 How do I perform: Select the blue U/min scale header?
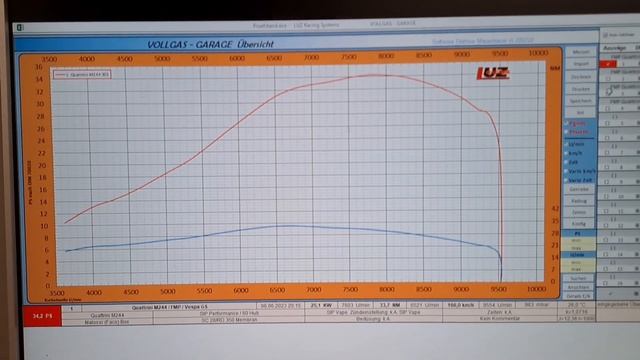(578, 255)
